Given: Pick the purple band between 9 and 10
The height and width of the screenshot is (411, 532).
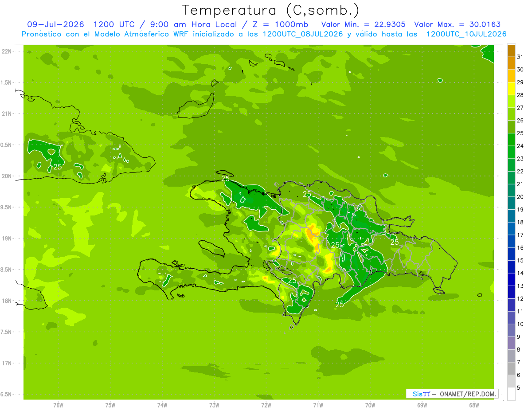Looking at the screenshot, I should [x=511, y=330].
